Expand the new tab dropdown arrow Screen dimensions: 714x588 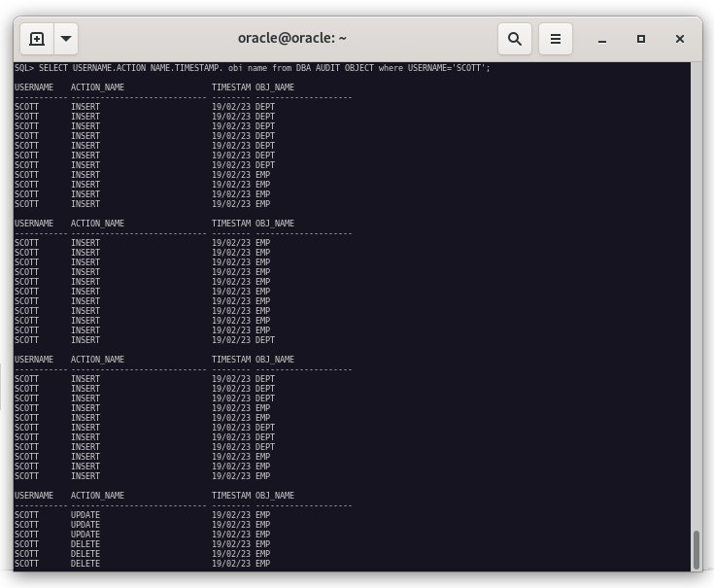point(66,39)
